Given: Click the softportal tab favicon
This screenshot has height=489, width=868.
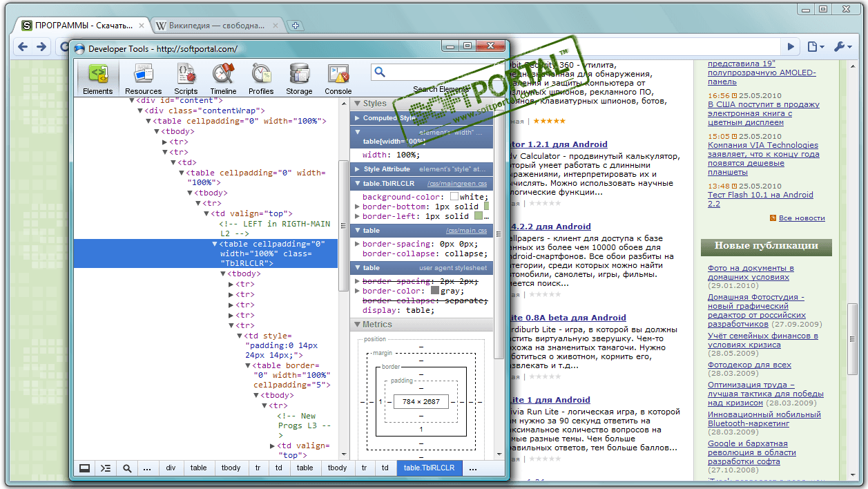Looking at the screenshot, I should coord(27,26).
